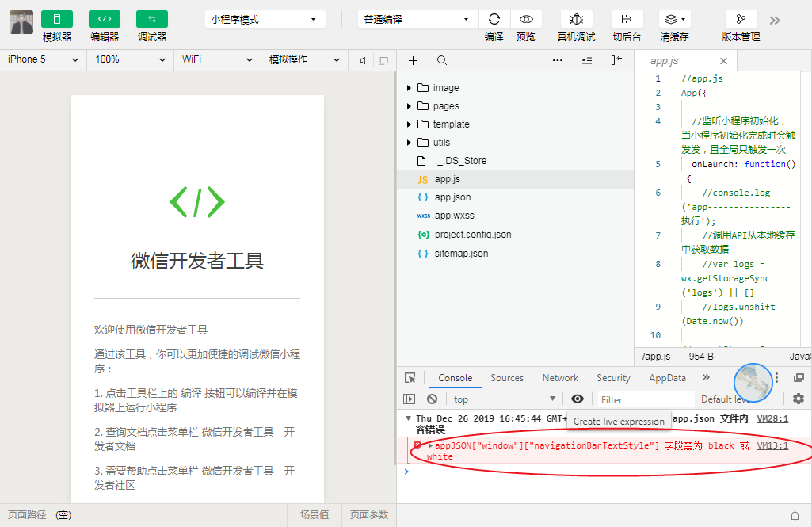The image size is (812, 527).
Task: Click the user avatar in toolbar
Action: [x=21, y=22]
